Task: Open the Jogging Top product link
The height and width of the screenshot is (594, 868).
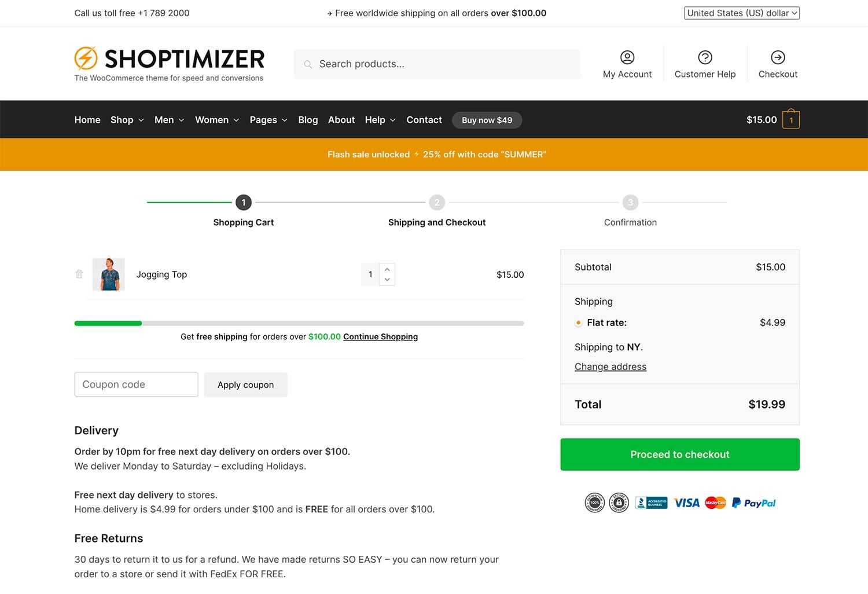Action: click(x=161, y=274)
